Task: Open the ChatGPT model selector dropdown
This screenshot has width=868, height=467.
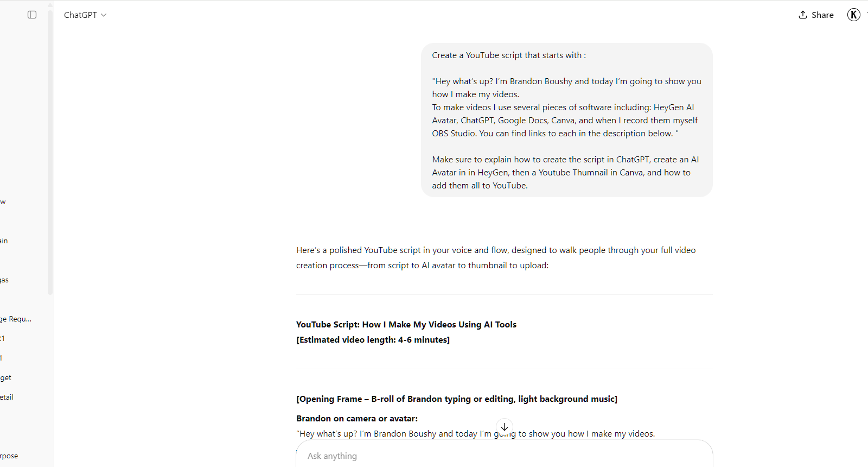Action: tap(85, 15)
